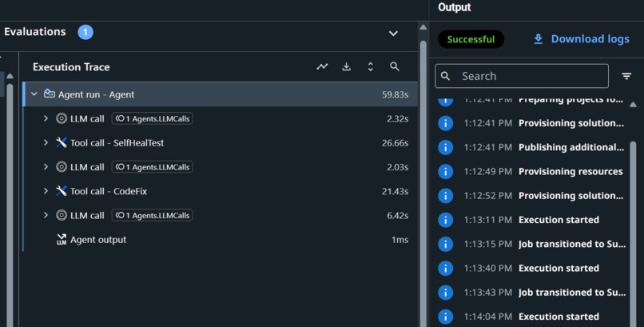This screenshot has height=327, width=644.
Task: Search within the Execution Trace
Action: click(394, 66)
